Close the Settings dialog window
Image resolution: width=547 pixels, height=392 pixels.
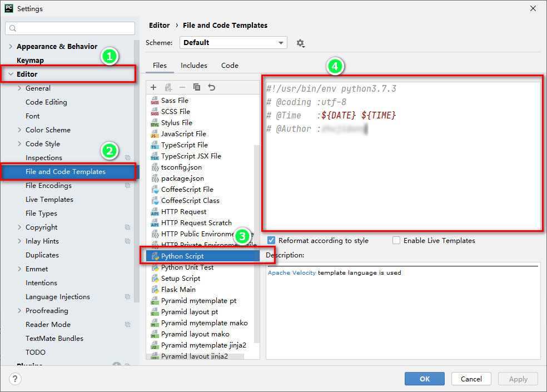pyautogui.click(x=533, y=8)
